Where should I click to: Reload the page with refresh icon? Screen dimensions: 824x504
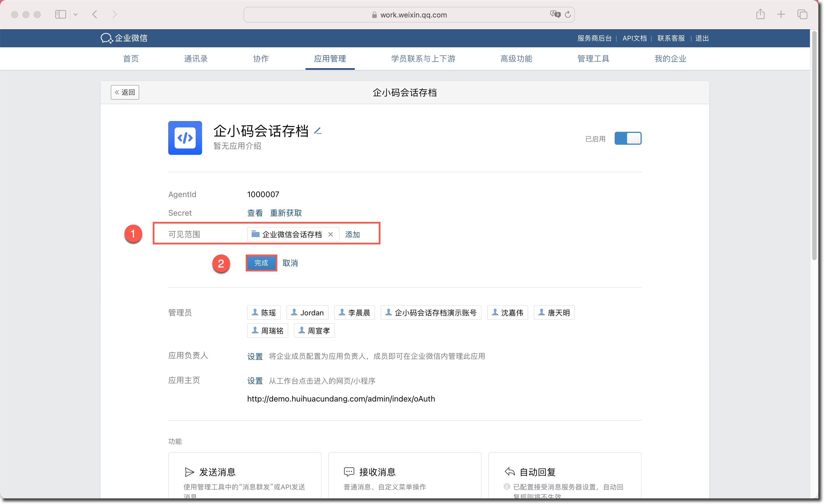(568, 14)
